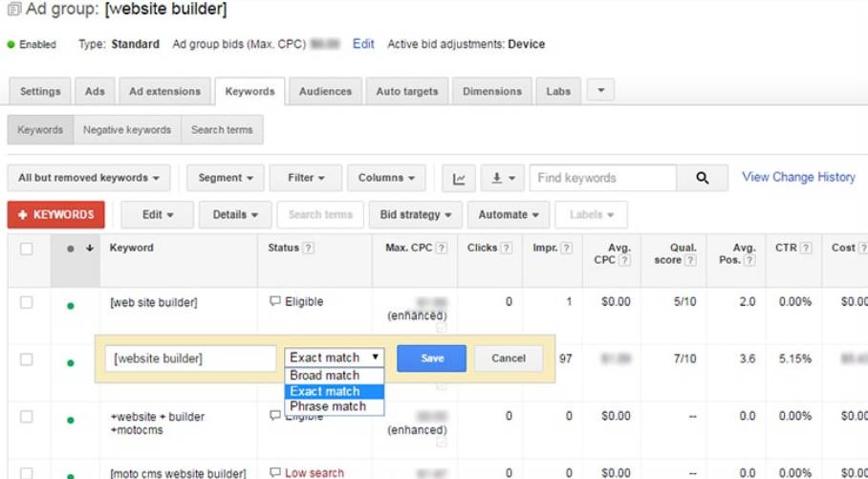
Task: Toggle the select-all keywords checkbox
Action: (27, 249)
